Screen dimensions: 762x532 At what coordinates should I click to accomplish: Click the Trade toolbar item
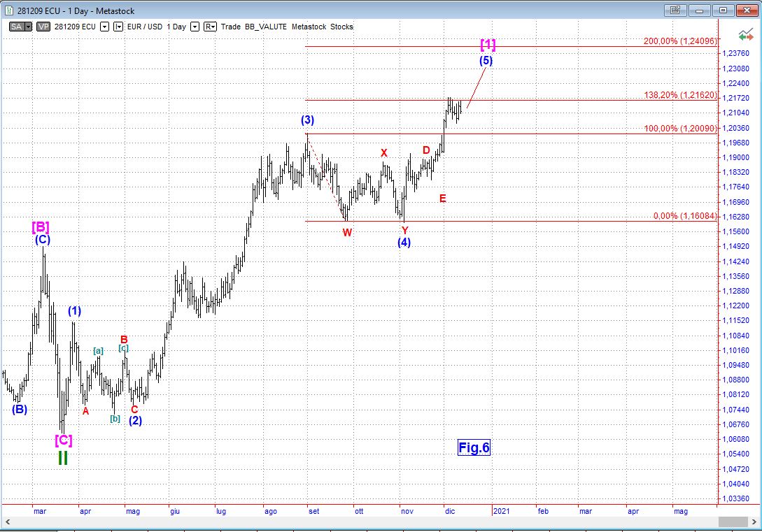pyautogui.click(x=230, y=27)
